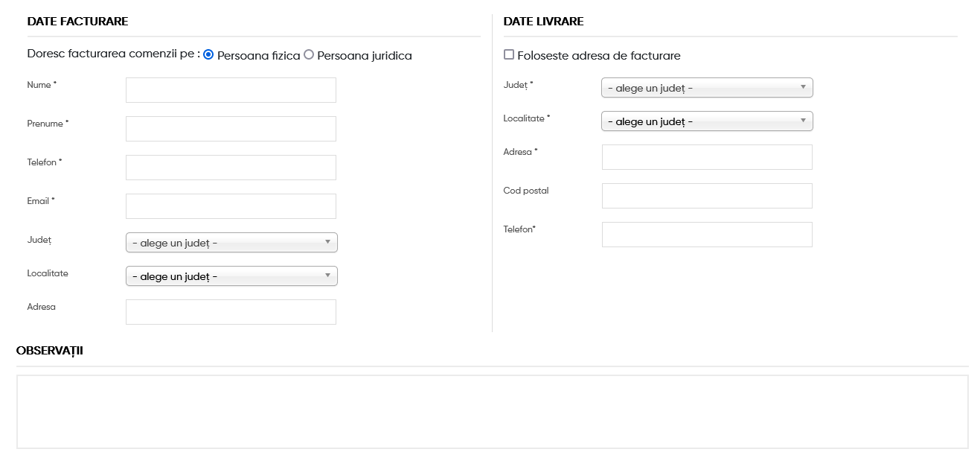Open billing Județ dropdown

tap(231, 243)
